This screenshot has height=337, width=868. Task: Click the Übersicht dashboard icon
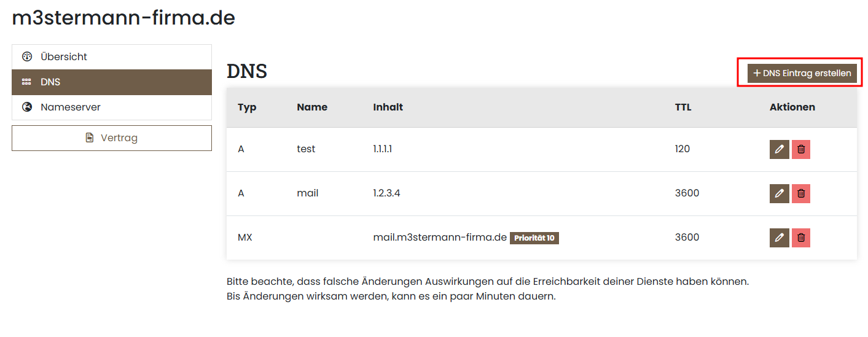pos(26,56)
